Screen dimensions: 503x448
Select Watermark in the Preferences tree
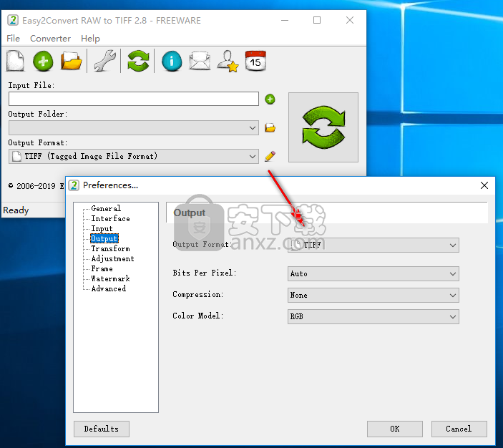click(x=110, y=278)
